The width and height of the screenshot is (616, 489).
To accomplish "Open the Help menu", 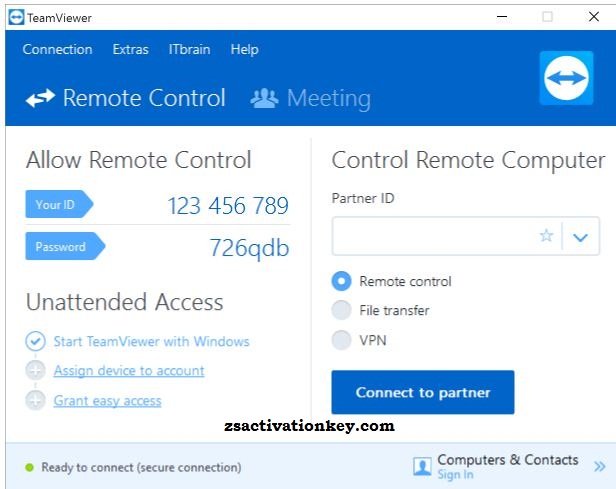I will (244, 49).
